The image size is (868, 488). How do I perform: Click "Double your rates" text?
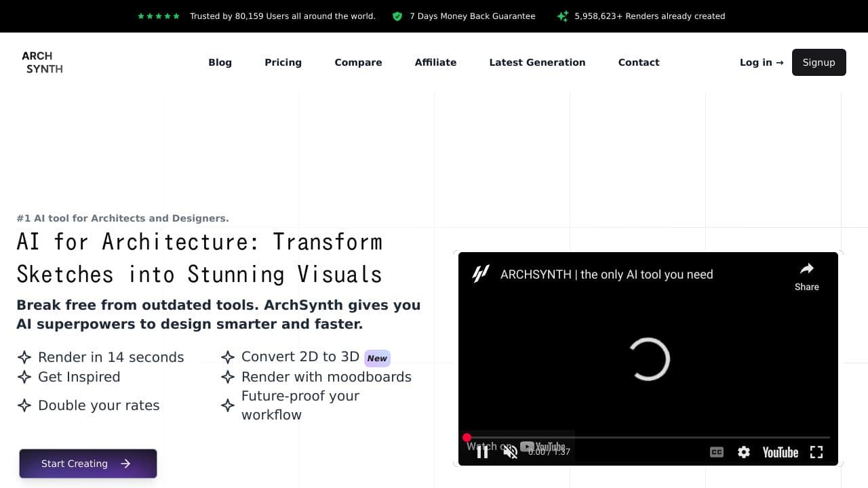coord(99,405)
